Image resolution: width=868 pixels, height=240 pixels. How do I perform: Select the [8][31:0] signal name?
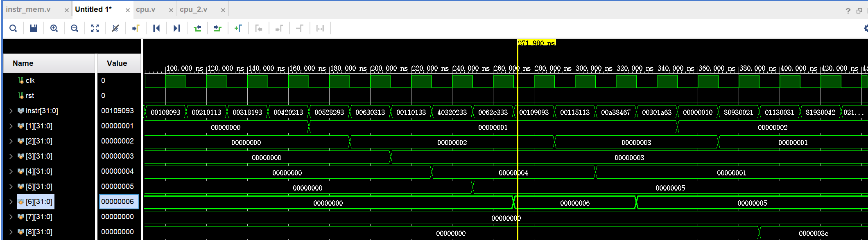click(x=39, y=232)
